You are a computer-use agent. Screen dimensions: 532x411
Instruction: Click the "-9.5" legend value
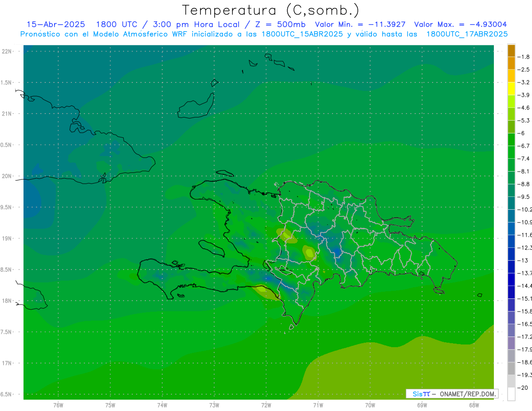pyautogui.click(x=524, y=196)
